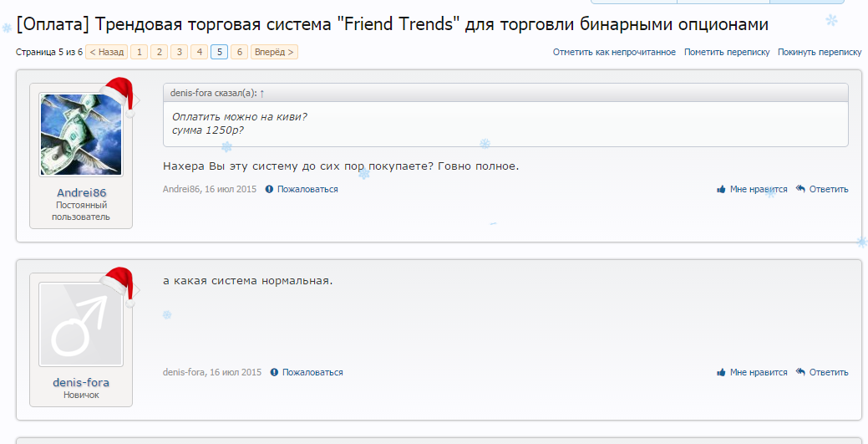Click quoted text Оплатить можно на киви?
Image resolution: width=868 pixels, height=444 pixels.
(239, 116)
